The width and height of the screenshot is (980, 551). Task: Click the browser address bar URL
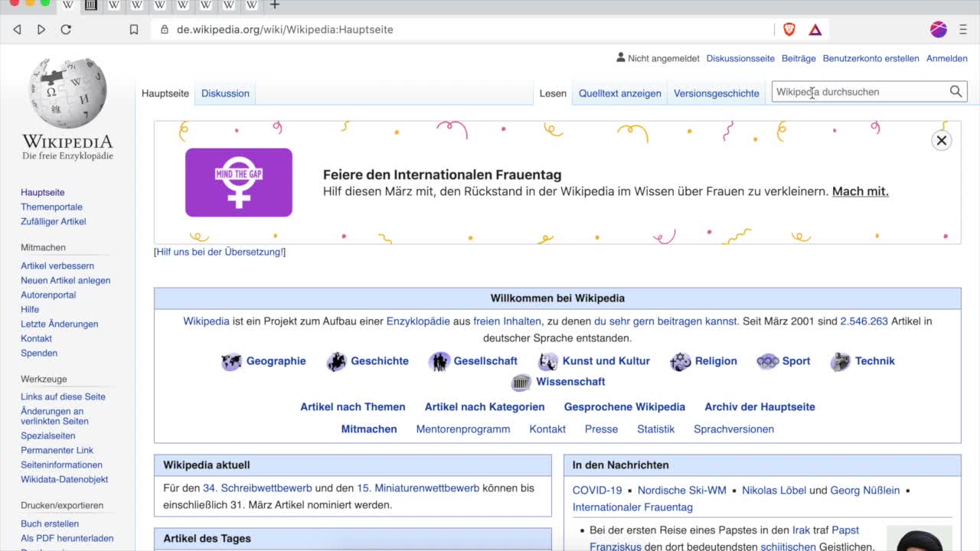[285, 30]
